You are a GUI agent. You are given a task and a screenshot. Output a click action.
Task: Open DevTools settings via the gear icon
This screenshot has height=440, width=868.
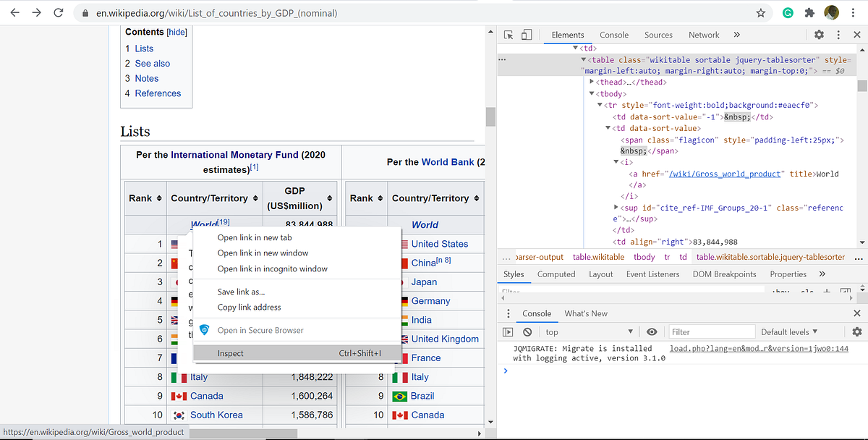819,34
